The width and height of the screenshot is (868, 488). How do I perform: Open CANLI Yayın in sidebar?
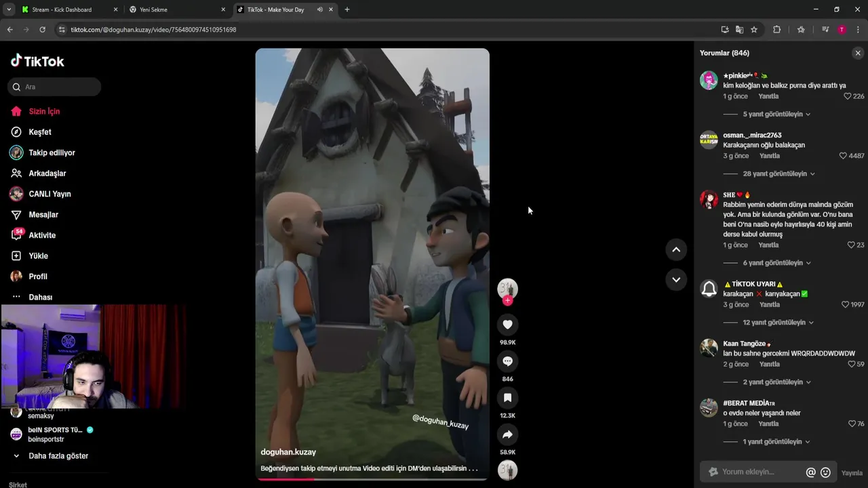(50, 194)
